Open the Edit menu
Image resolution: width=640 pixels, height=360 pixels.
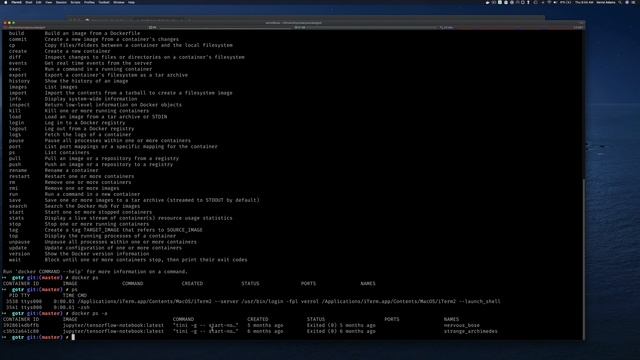38,2
